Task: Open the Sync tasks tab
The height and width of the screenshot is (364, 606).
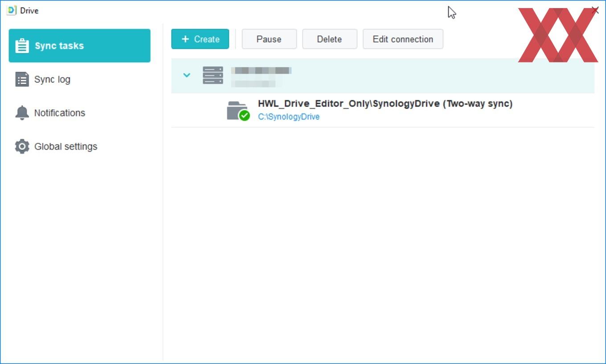Action: (79, 45)
